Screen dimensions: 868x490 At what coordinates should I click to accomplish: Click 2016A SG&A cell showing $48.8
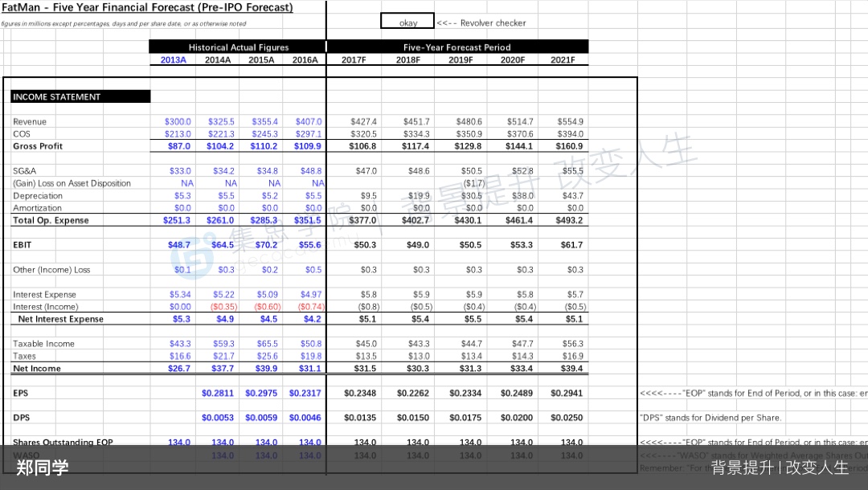point(311,171)
